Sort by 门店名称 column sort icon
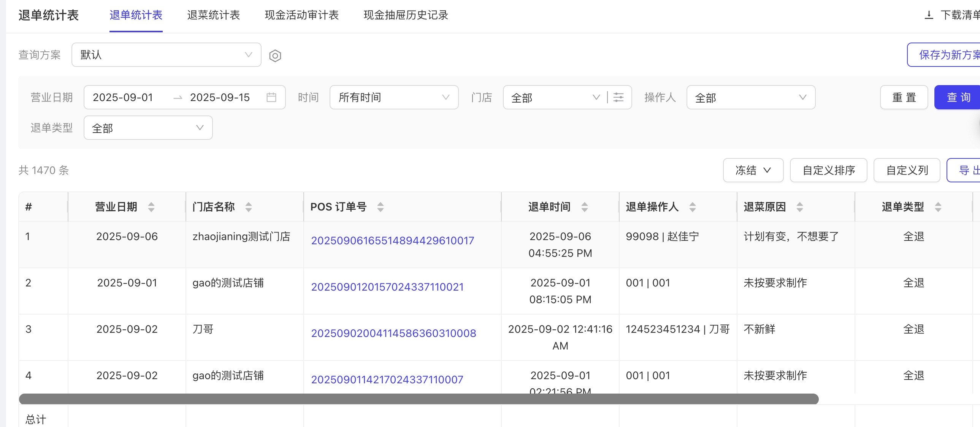 [249, 207]
